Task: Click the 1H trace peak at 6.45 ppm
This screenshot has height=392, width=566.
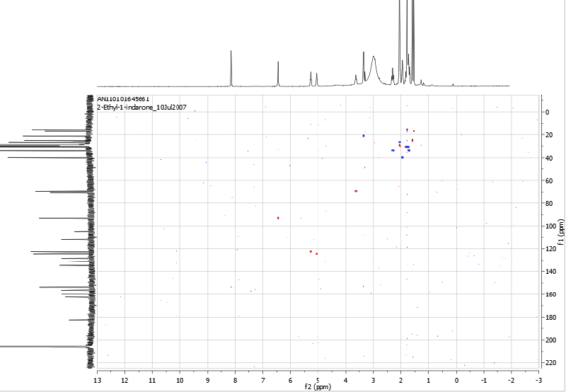Action: 278,74
